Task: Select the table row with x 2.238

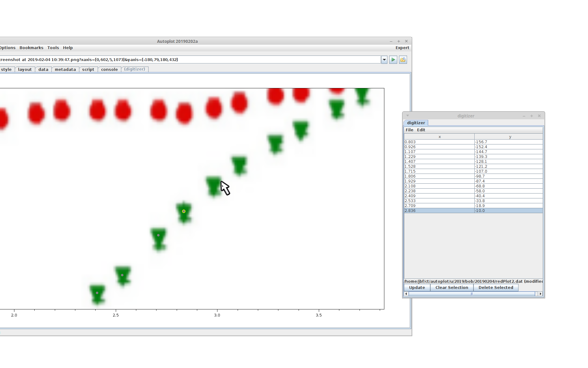Action: coord(473,191)
